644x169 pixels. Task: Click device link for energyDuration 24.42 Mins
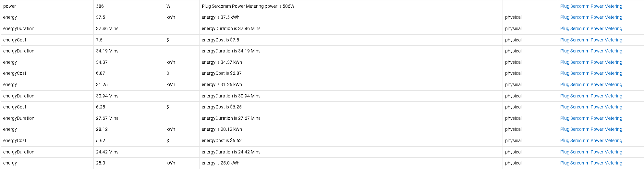pos(591,152)
